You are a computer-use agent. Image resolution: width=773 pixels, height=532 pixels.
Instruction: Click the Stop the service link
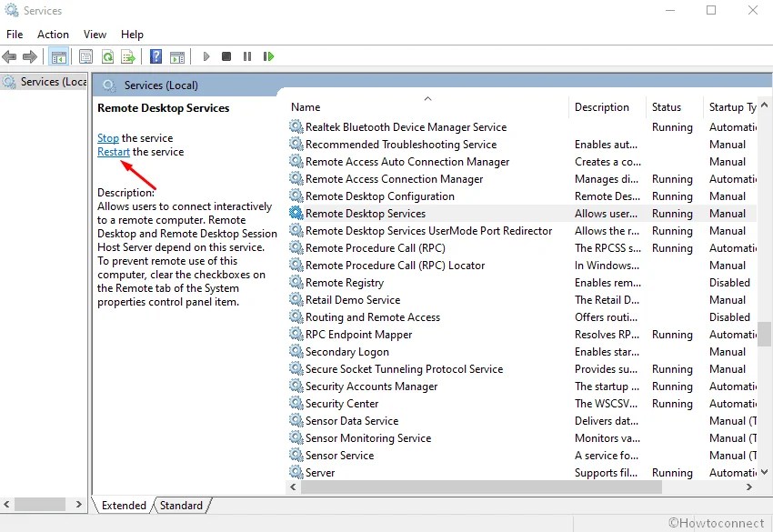(107, 137)
